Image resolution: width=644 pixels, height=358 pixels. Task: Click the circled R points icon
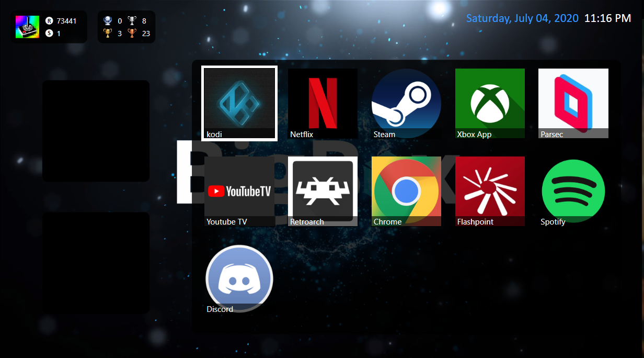tap(49, 21)
